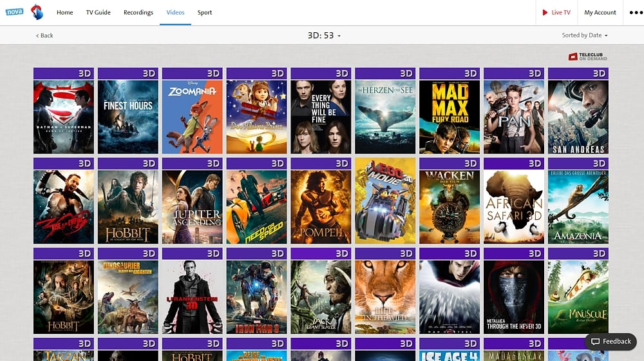Go back with the Back link

pos(44,35)
